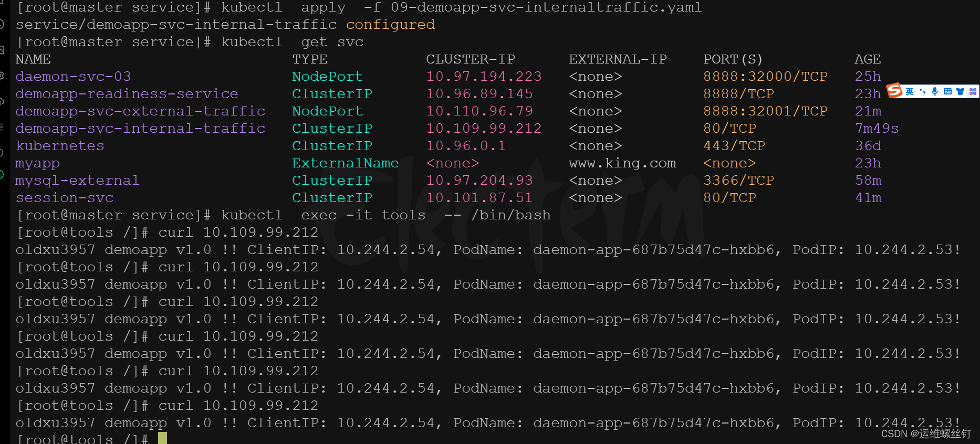
Task: Toggle the 英 English/Chinese input mode
Action: (910, 91)
